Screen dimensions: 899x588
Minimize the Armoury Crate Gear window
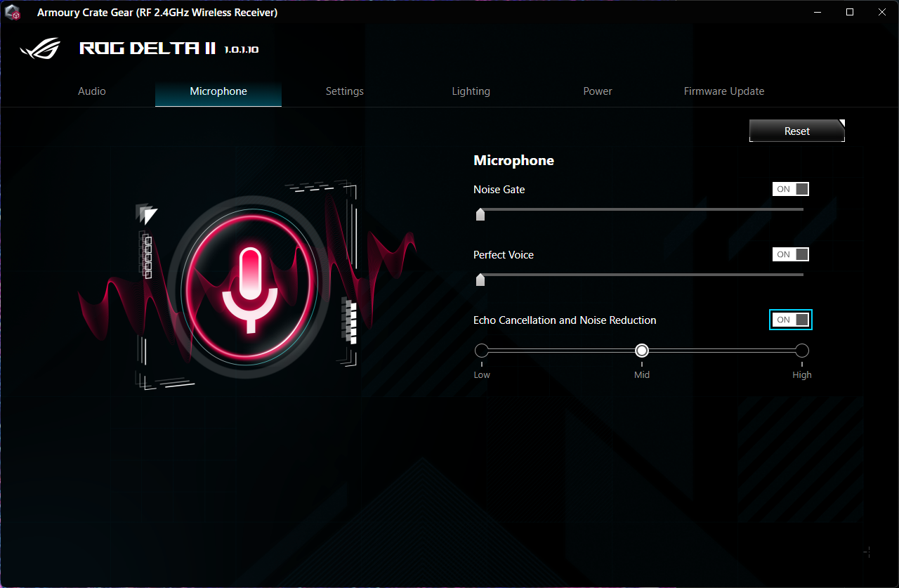coord(818,13)
